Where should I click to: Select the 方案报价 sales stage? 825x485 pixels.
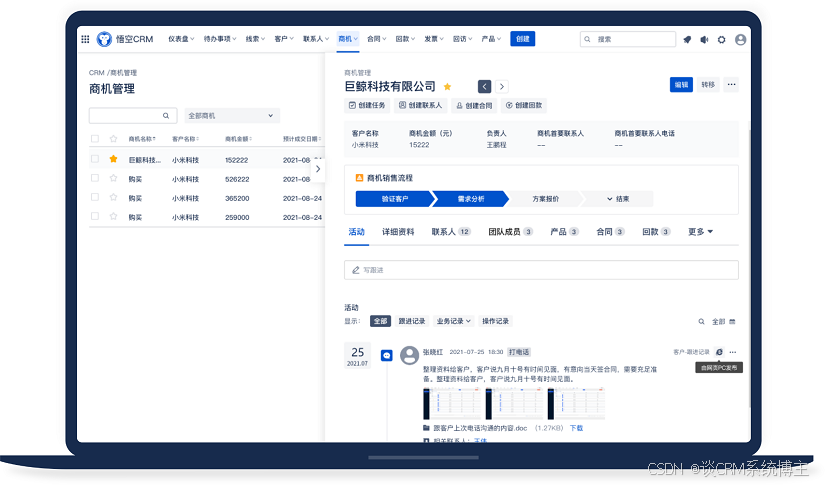pyautogui.click(x=546, y=199)
